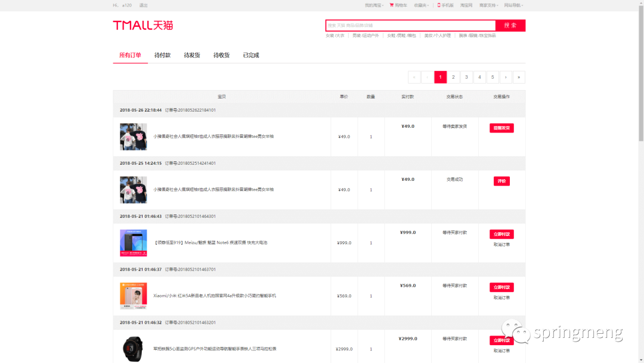This screenshot has width=644, height=363.
Task: Select page 4 in pagination
Action: [479, 77]
